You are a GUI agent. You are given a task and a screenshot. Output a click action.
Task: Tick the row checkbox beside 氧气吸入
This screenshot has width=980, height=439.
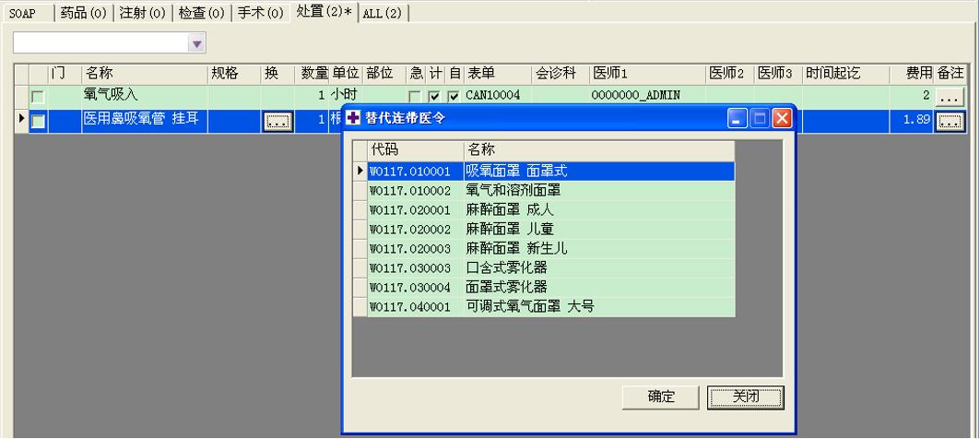(x=38, y=97)
